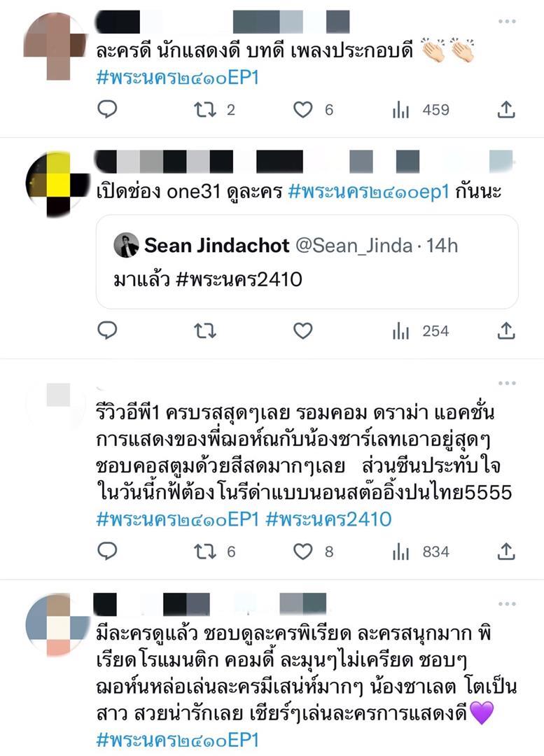Open the #พระนคร2410 hashtag in the review tweet

click(x=328, y=519)
